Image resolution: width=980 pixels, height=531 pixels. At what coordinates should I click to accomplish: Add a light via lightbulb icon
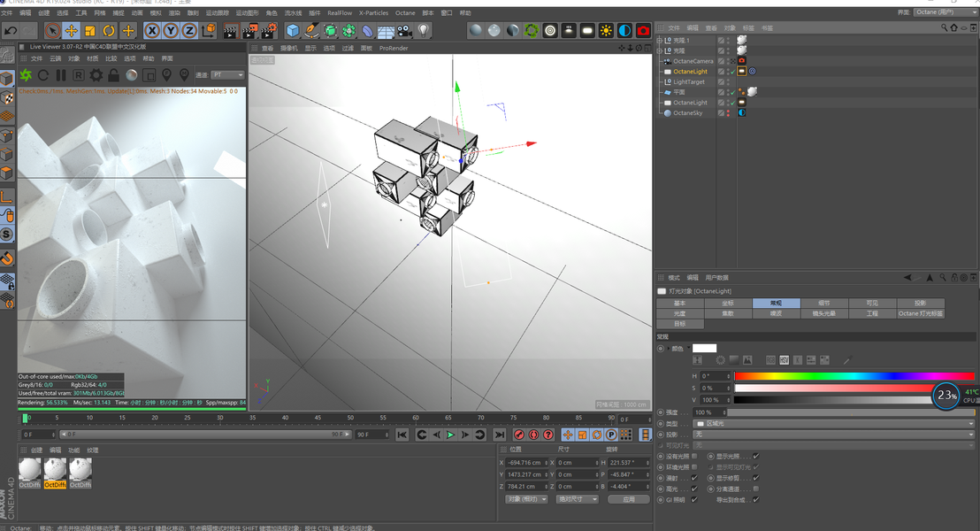424,30
